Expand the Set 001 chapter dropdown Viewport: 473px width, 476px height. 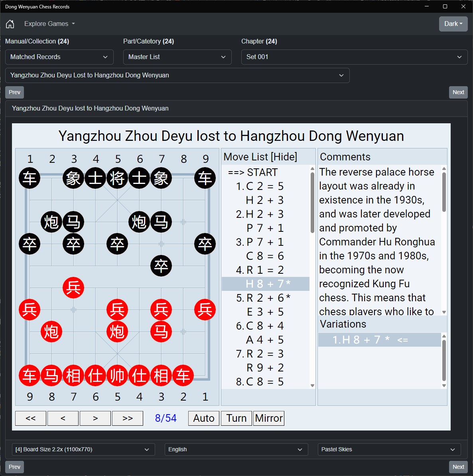(354, 57)
